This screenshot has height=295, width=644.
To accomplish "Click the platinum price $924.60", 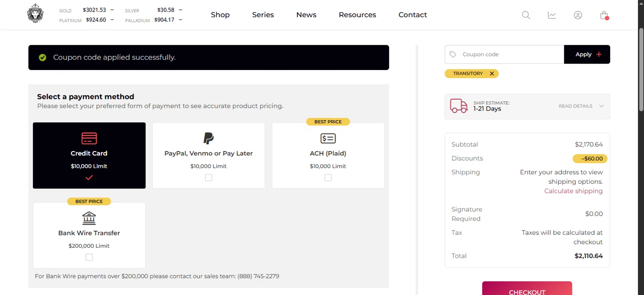I will (96, 20).
